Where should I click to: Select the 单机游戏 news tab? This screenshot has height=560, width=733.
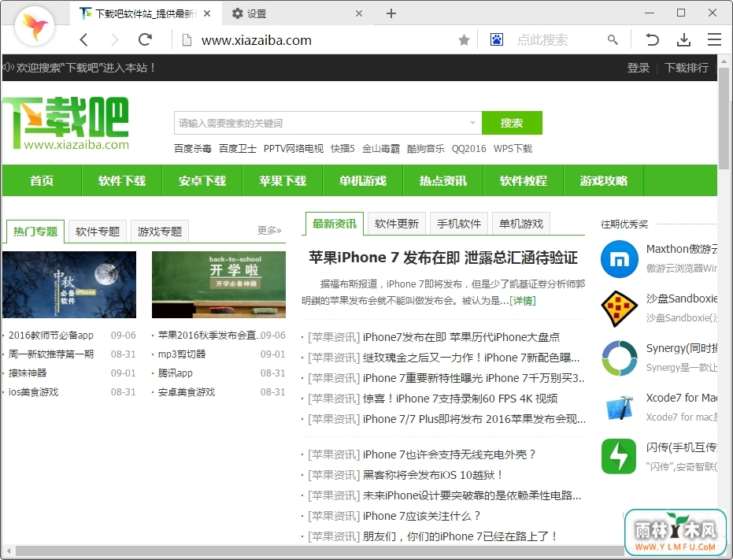(521, 224)
